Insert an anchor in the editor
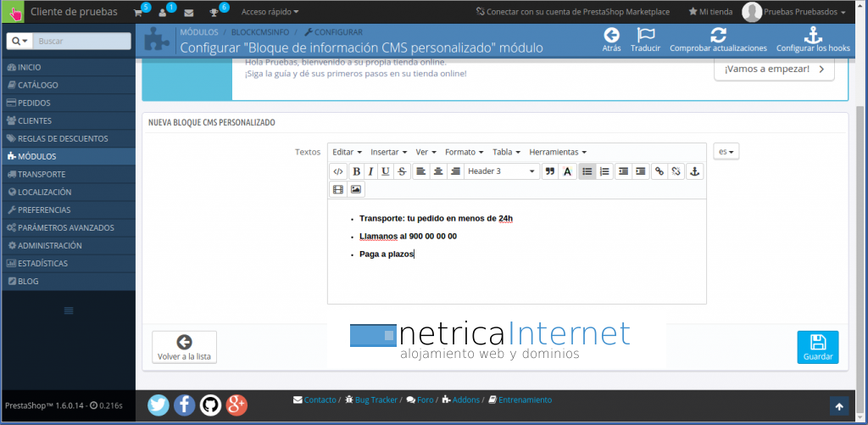The image size is (868, 425). (x=695, y=171)
